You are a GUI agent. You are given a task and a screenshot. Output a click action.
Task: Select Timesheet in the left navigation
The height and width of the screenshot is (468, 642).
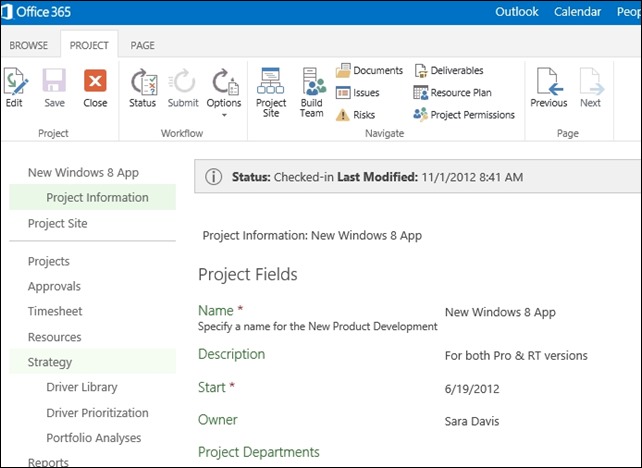(x=55, y=312)
